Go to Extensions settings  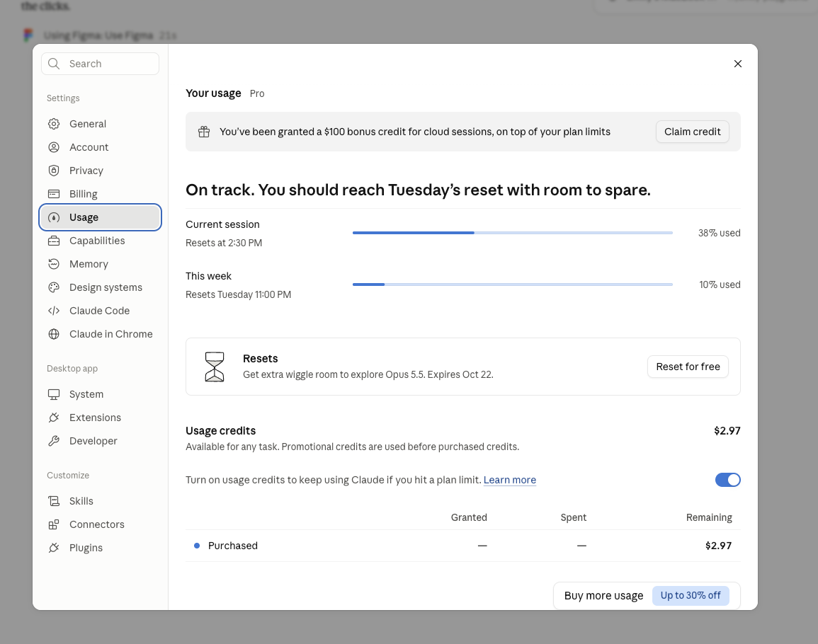click(100, 418)
